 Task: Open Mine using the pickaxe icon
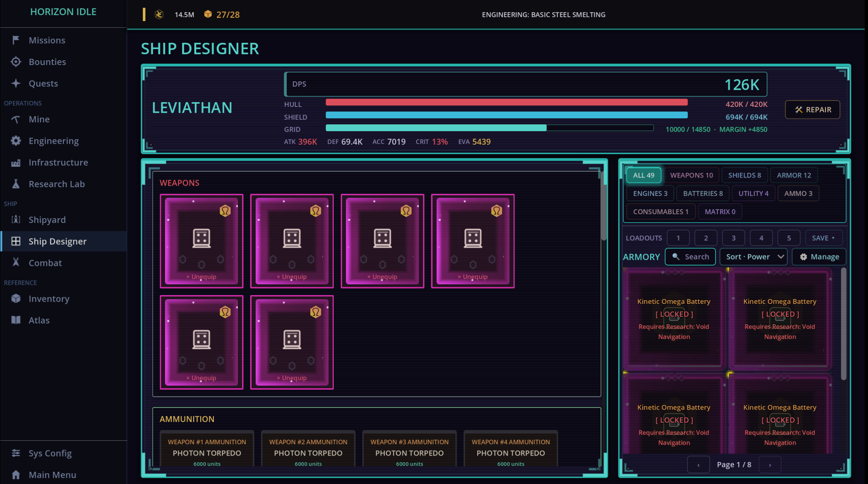pos(16,119)
